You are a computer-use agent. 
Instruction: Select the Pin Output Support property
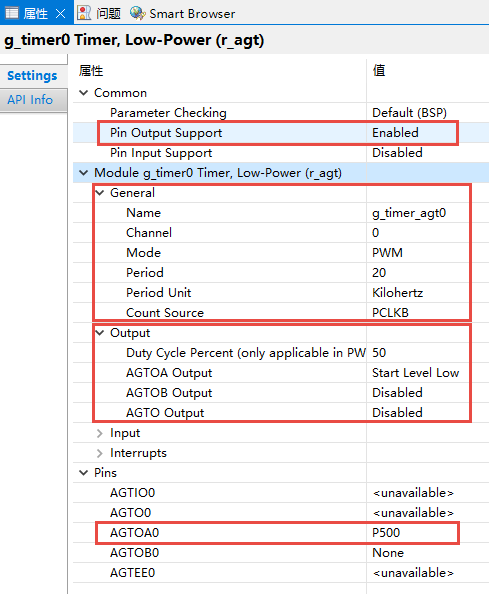(x=166, y=133)
